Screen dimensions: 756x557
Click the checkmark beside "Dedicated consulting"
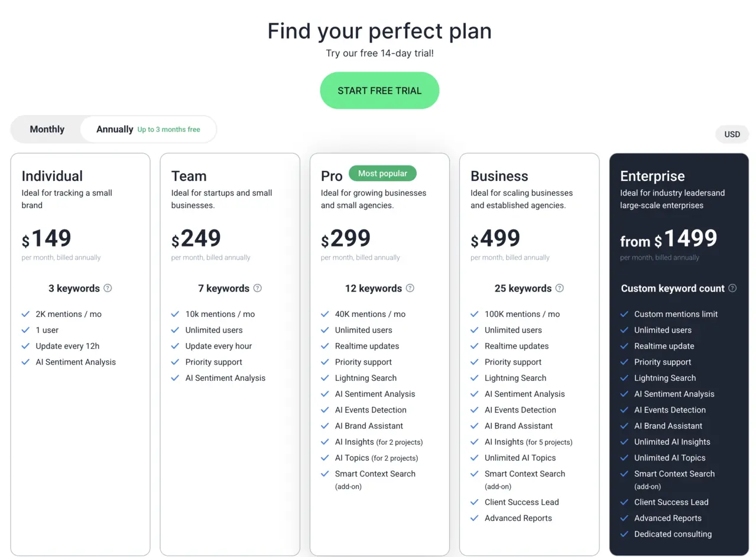coord(624,534)
